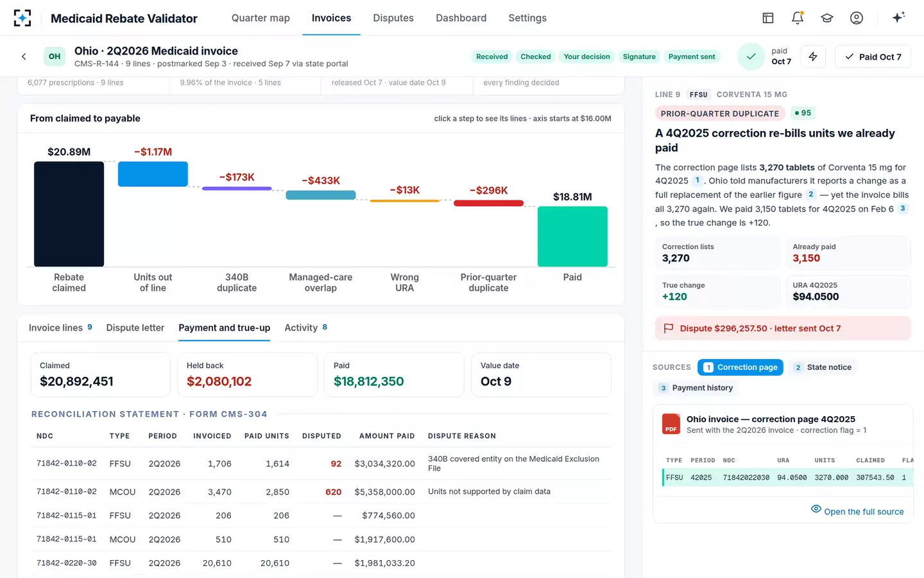This screenshot has width=924, height=578.
Task: Click amount paid $1,917,600.00
Action: pyautogui.click(x=384, y=539)
